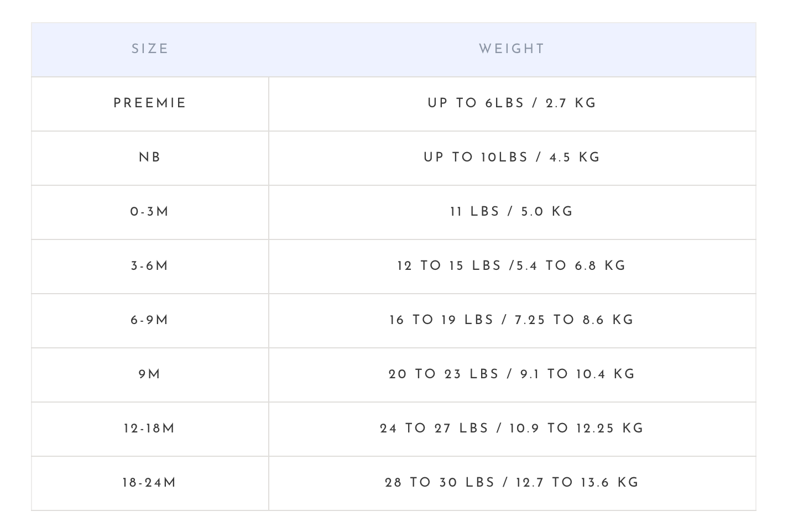
Task: Click the 24 TO 27 LBS weight cell
Action: [x=512, y=429]
